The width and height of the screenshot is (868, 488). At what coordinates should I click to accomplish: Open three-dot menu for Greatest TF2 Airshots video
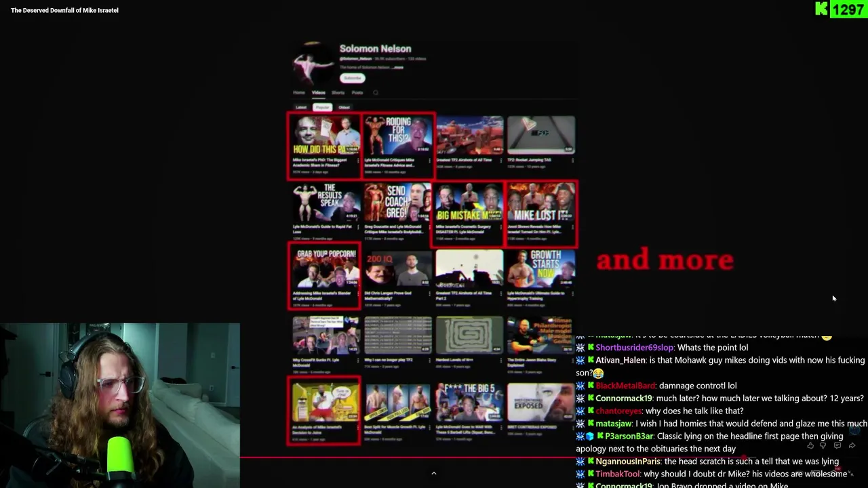tap(500, 161)
